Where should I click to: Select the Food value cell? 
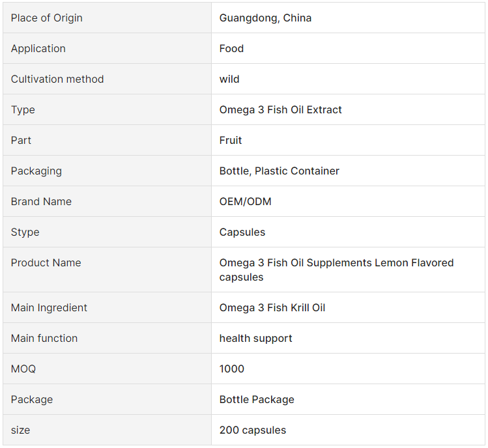pyautogui.click(x=348, y=48)
